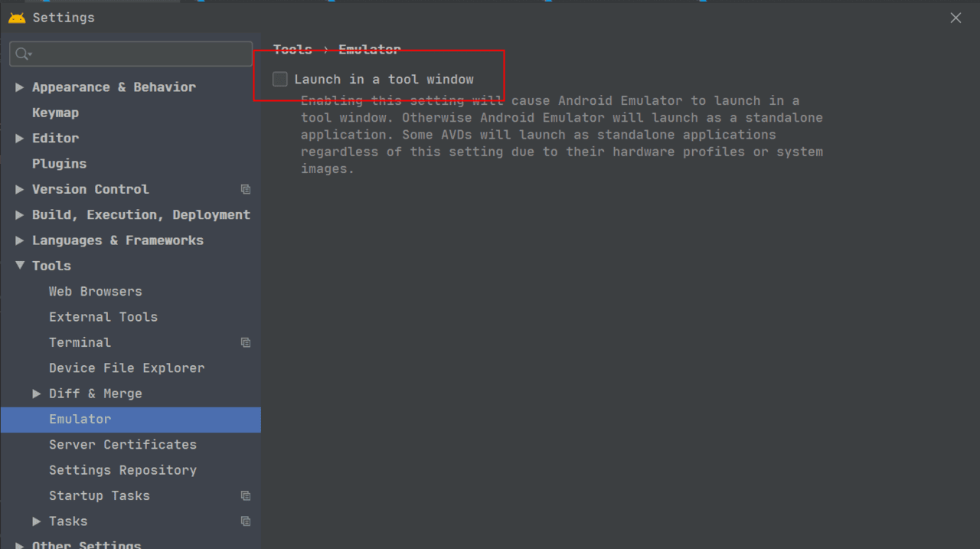The width and height of the screenshot is (980, 549).
Task: Click the Tasks label in sidebar
Action: click(68, 521)
